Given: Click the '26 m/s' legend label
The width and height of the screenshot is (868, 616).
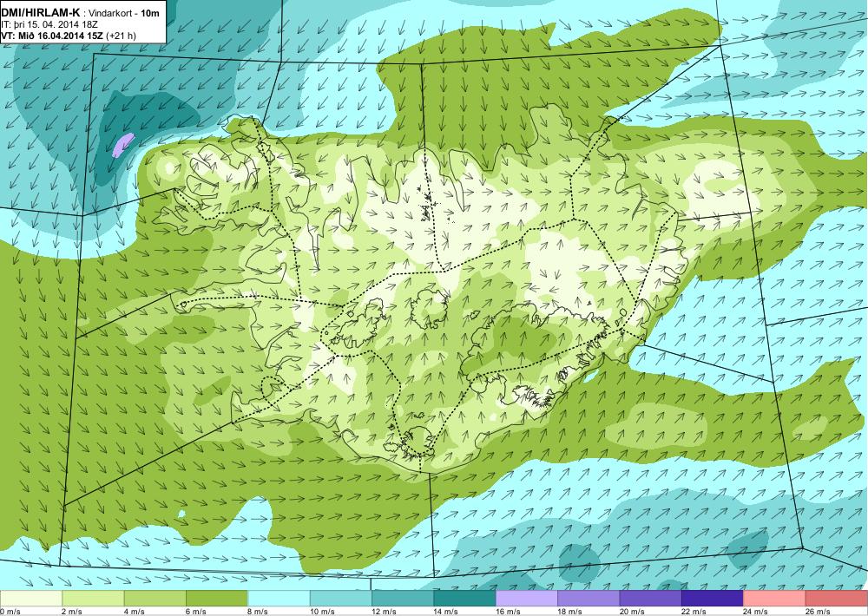Looking at the screenshot, I should pyautogui.click(x=819, y=612).
